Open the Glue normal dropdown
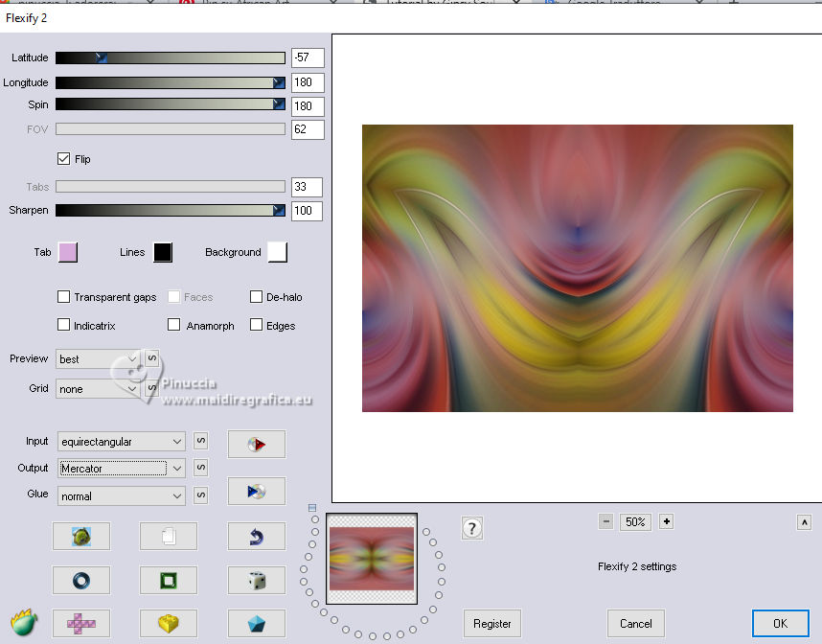This screenshot has width=822, height=644. tap(121, 495)
